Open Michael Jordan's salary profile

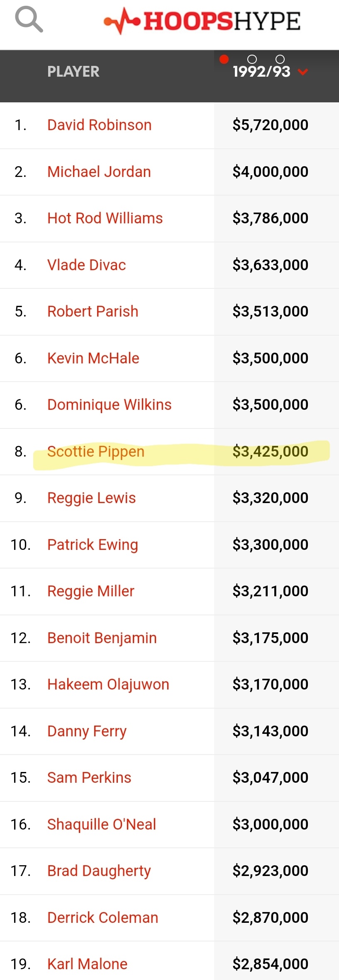click(x=99, y=172)
